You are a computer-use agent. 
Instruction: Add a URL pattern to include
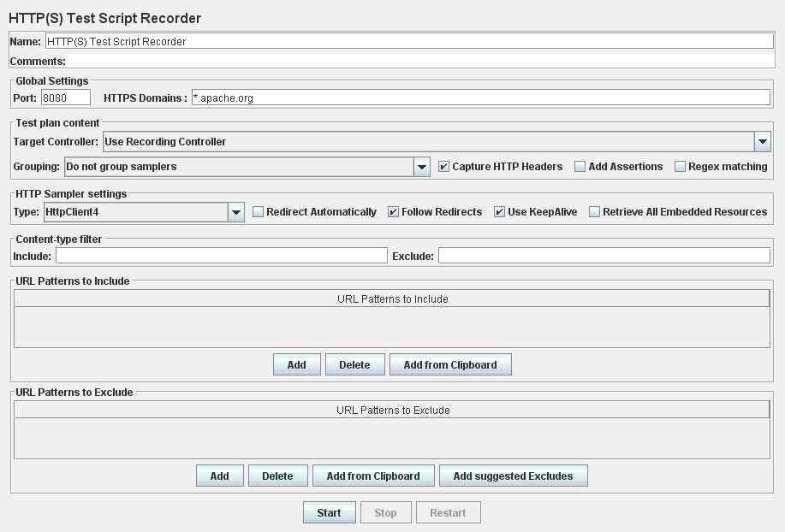(x=296, y=364)
